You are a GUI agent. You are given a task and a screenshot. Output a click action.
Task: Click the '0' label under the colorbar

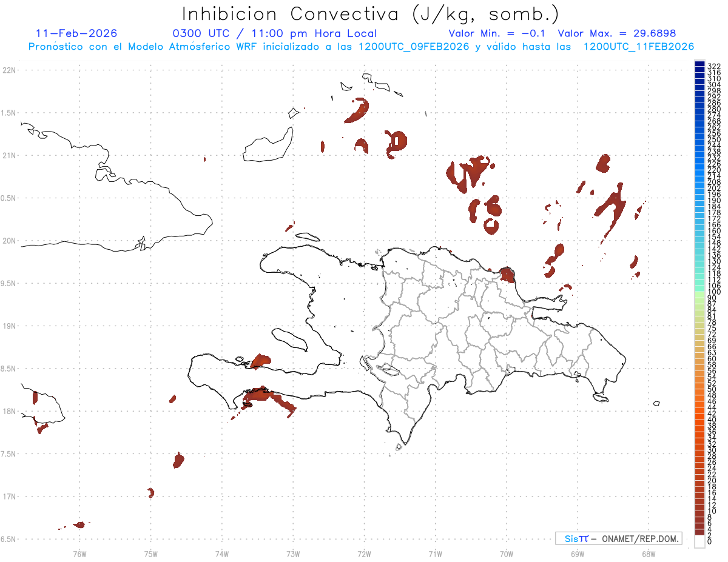[709, 541]
